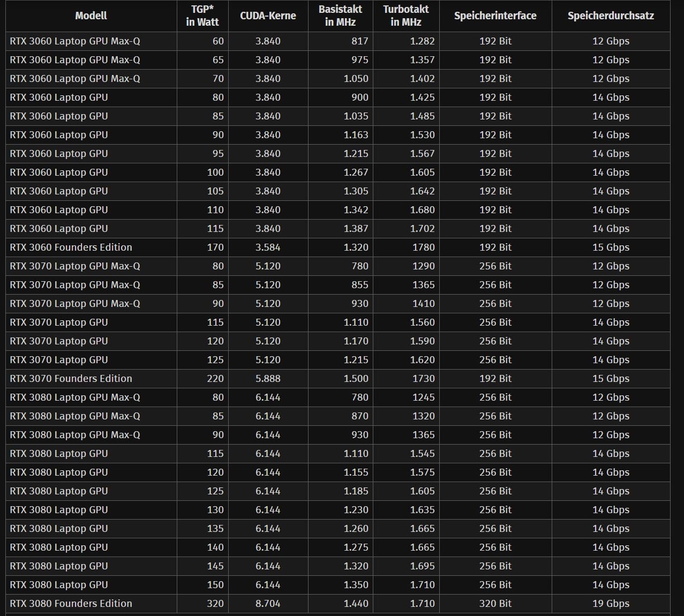Click the 817 MHz Basistakt value
The height and width of the screenshot is (616, 684).
[359, 41]
